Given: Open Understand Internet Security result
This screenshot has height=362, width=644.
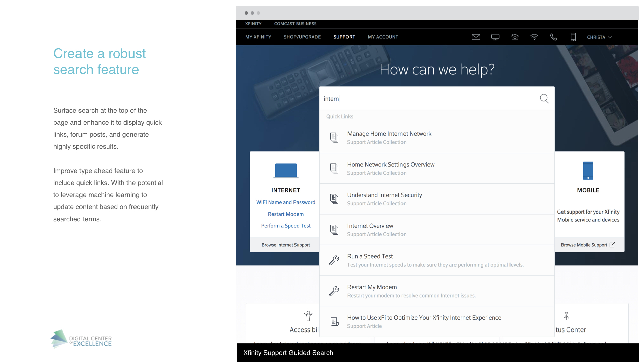Looking at the screenshot, I should (x=437, y=199).
